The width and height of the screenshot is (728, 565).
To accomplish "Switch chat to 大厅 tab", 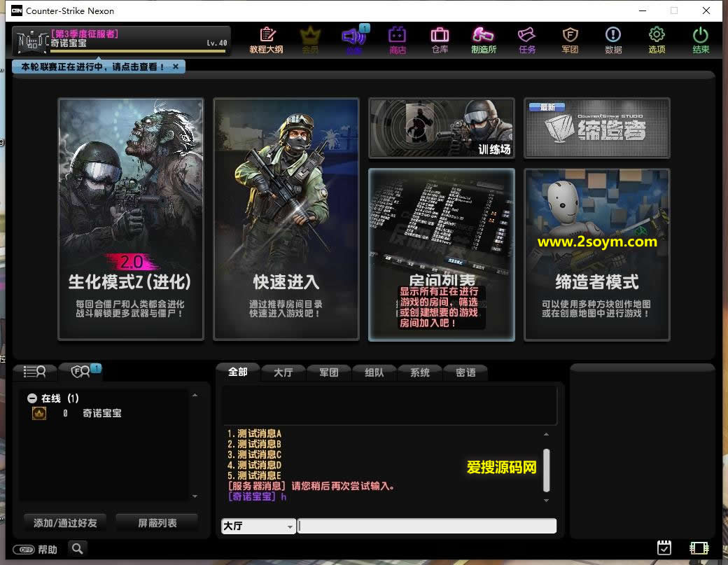I will 283,372.
